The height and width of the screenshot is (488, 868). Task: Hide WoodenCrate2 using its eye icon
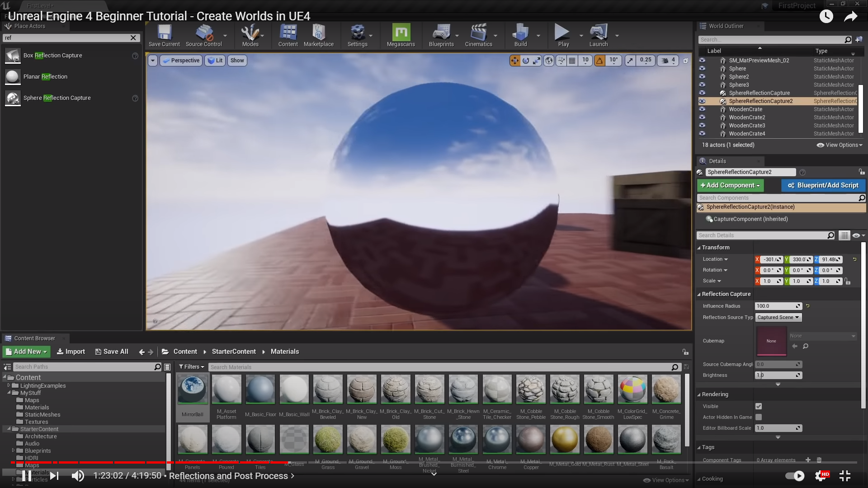702,117
